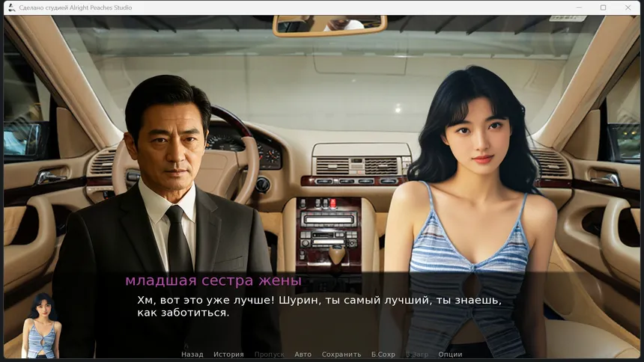Select the Пропуск skip option

(x=269, y=355)
